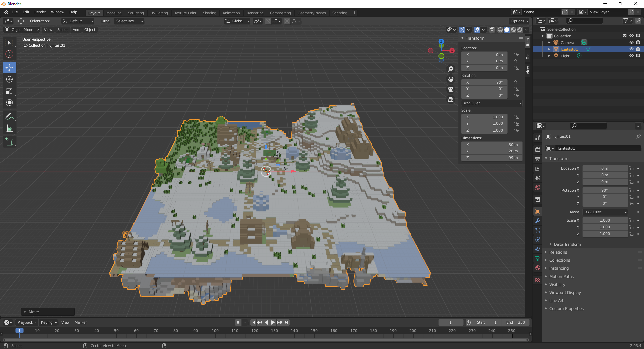Switch to the Geometry Nodes tab
This screenshot has height=349, width=644.
click(x=312, y=13)
